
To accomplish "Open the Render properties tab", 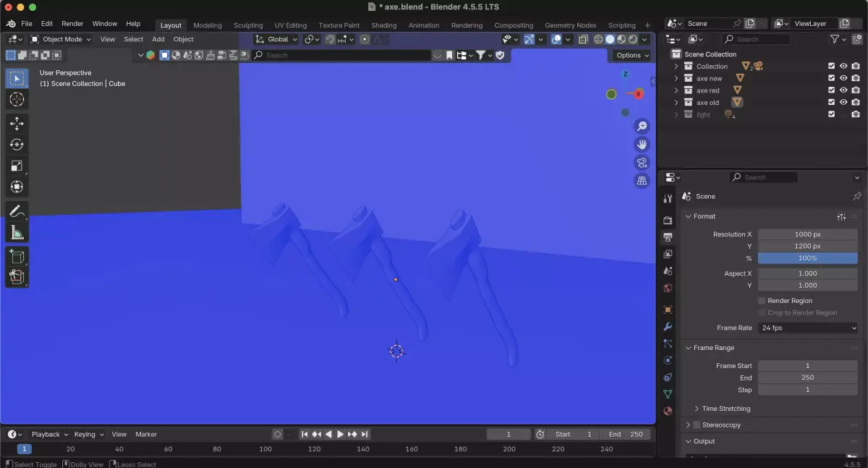I will click(668, 220).
